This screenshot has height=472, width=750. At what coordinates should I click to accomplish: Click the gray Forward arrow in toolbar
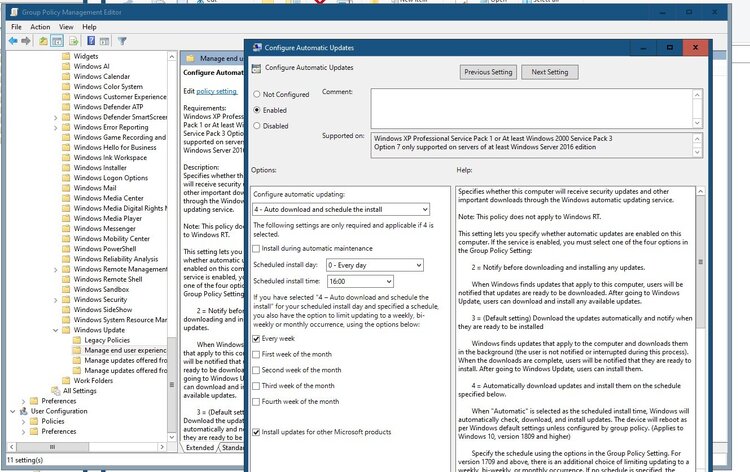point(26,41)
